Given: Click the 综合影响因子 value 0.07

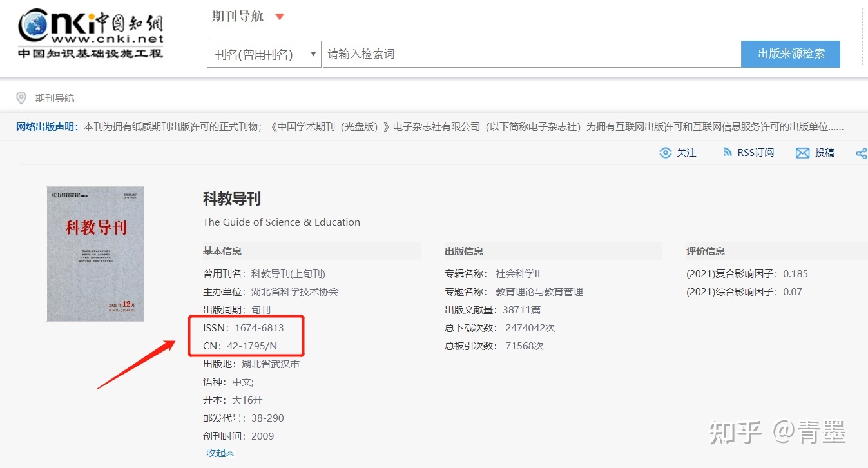Looking at the screenshot, I should tap(793, 292).
